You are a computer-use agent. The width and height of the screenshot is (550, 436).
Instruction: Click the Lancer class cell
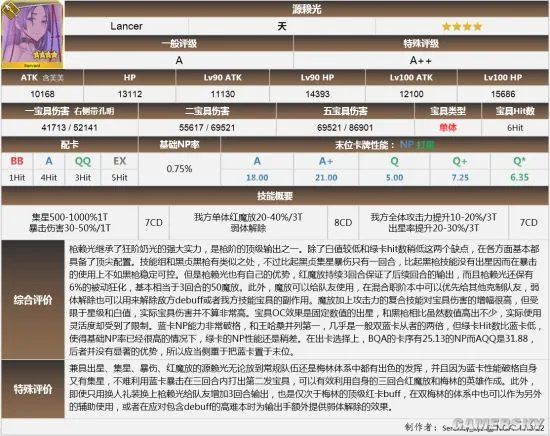[126, 26]
